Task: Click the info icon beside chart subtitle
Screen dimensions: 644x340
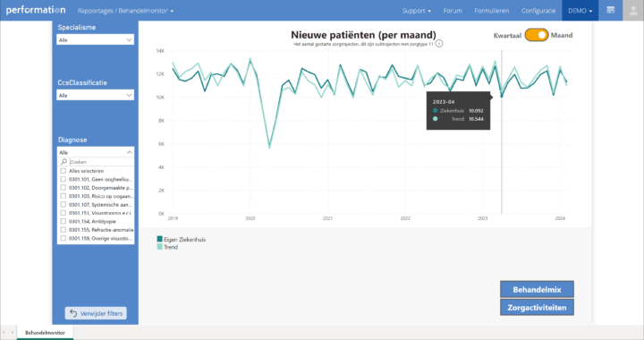Action: [x=439, y=44]
